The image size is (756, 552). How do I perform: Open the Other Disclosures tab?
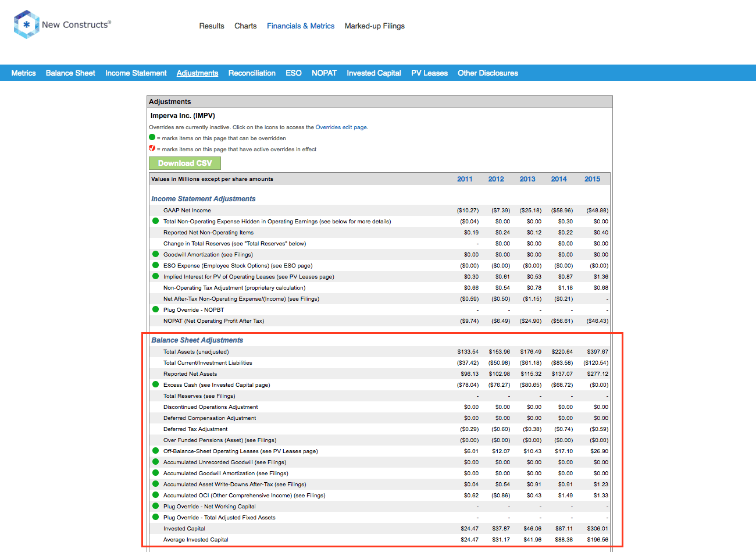point(488,73)
